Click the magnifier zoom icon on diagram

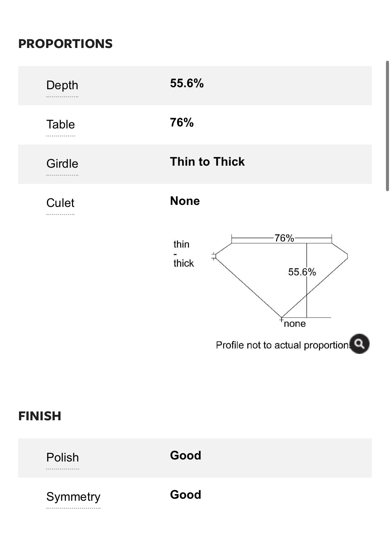point(359,343)
